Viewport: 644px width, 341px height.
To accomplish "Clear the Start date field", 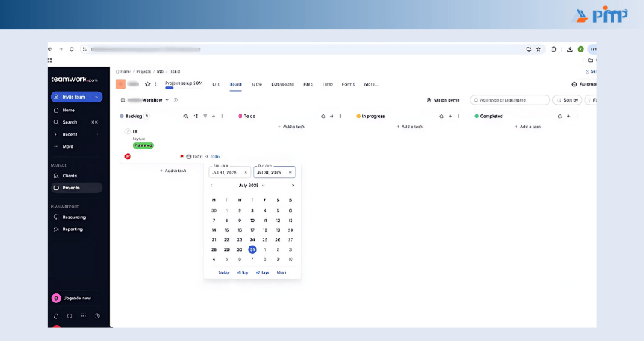I will [245, 173].
